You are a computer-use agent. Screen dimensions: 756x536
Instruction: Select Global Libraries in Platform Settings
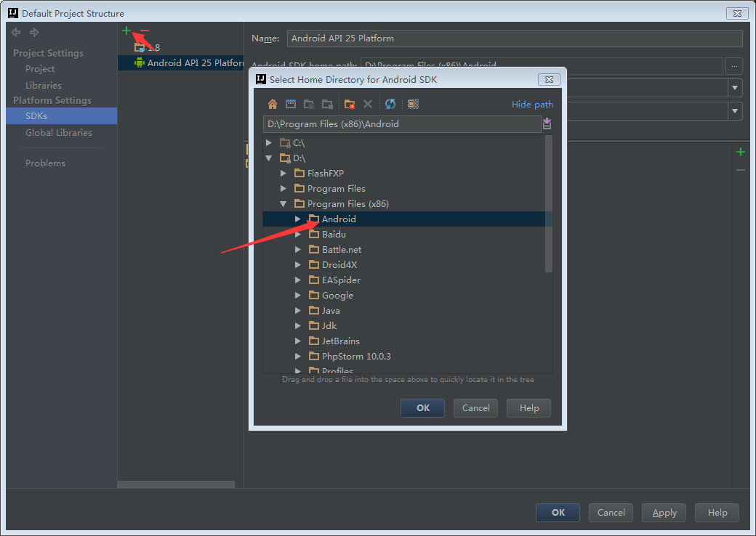pos(59,132)
